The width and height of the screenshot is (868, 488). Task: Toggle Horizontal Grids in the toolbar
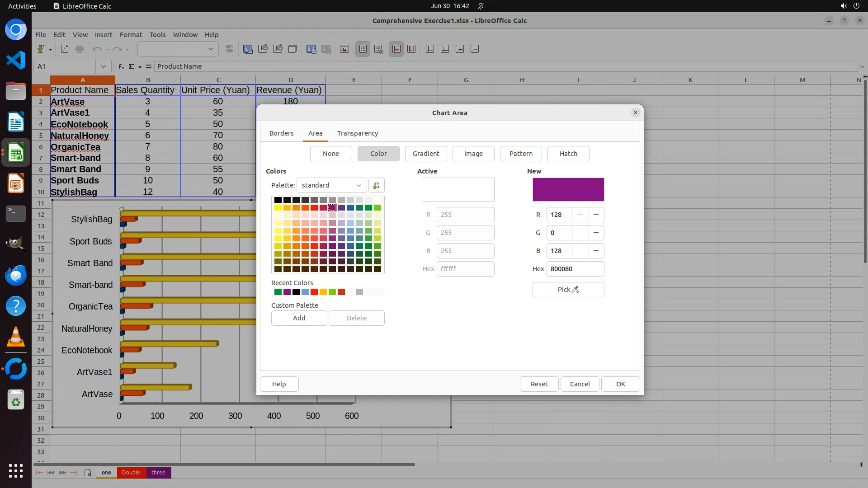coord(396,49)
